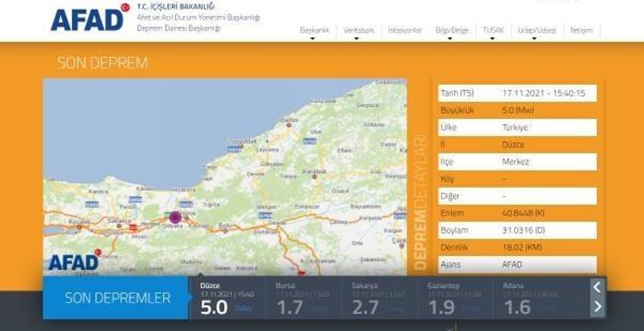Click the AFAD watermark on the map
The height and width of the screenshot is (331, 644).
tap(74, 261)
